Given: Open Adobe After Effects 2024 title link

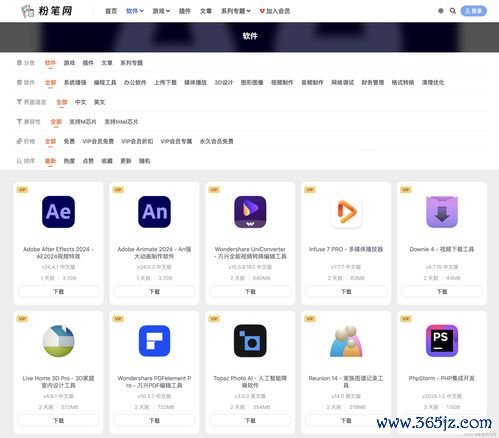Looking at the screenshot, I should (x=58, y=253).
